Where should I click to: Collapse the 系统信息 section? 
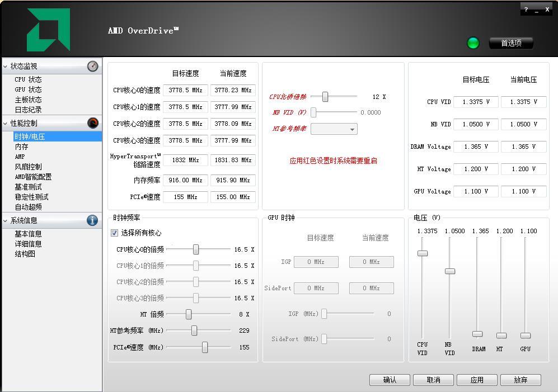(6, 220)
